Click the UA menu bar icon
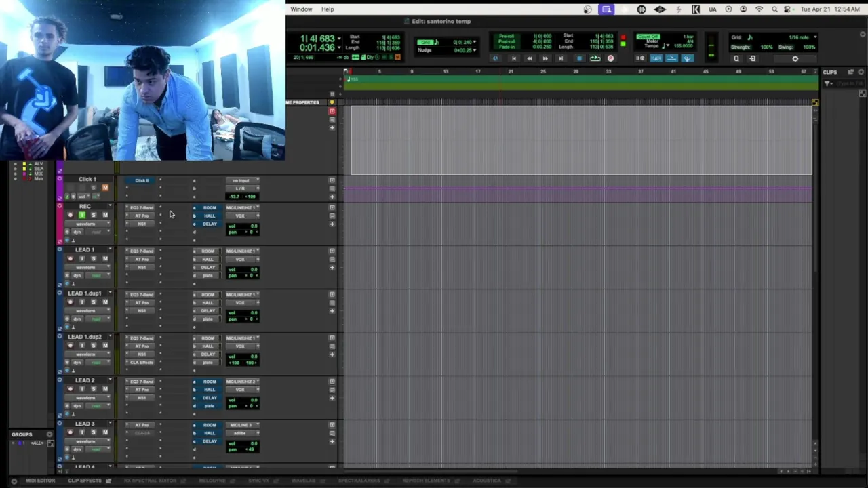 tap(712, 9)
